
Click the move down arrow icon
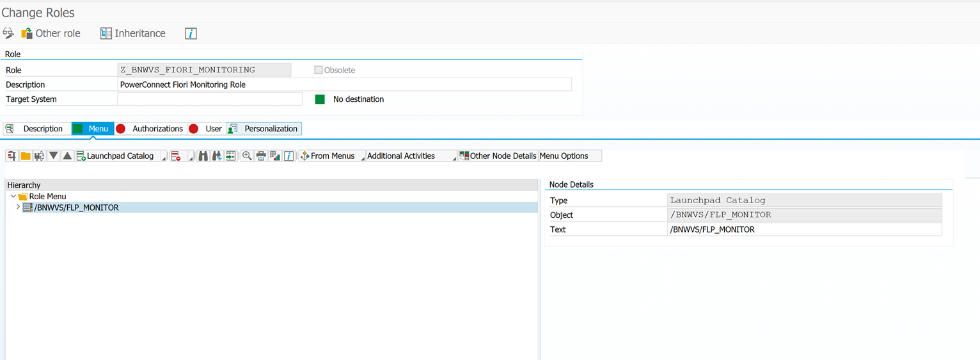[54, 156]
